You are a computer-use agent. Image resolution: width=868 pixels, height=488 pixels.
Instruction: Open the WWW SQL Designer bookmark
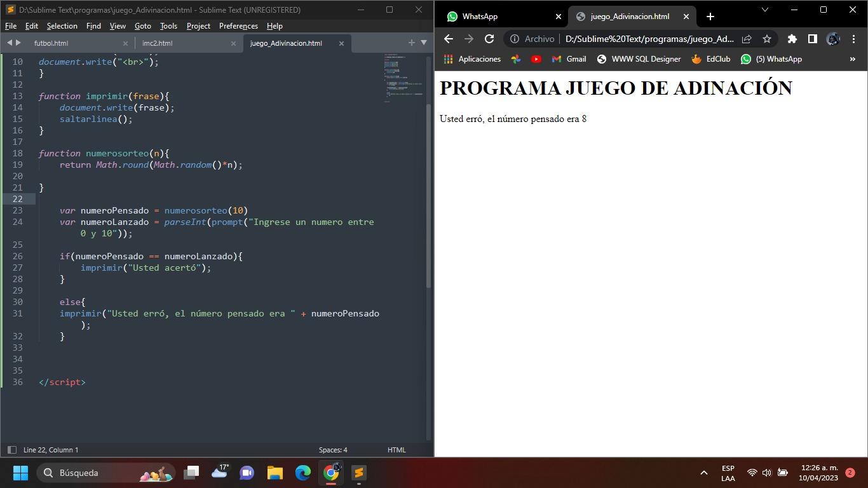(x=639, y=59)
